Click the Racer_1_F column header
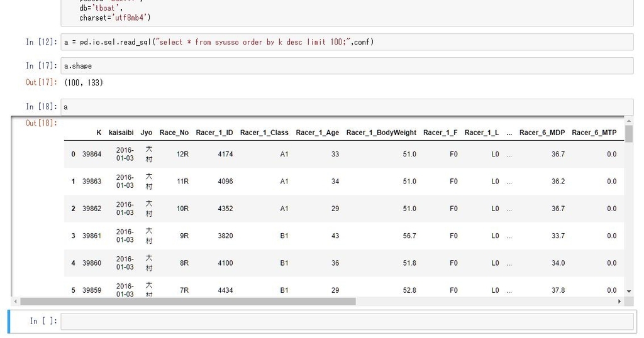The width and height of the screenshot is (644, 338). tap(440, 133)
